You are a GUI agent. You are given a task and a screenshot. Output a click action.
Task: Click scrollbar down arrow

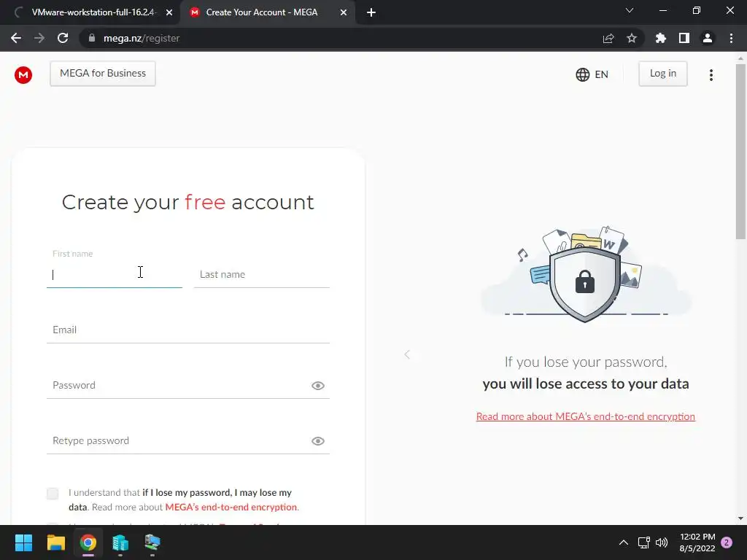(x=740, y=518)
